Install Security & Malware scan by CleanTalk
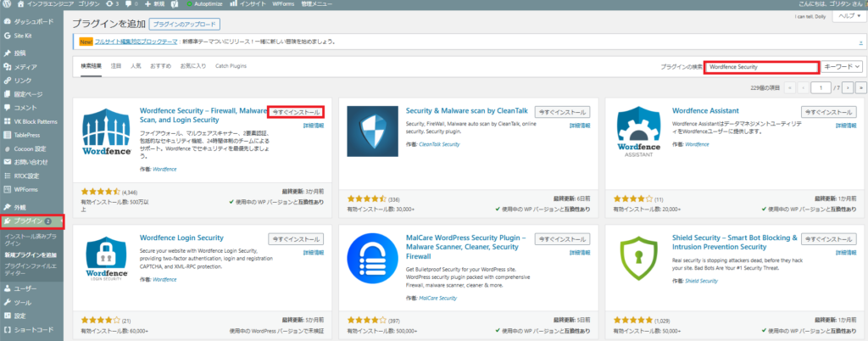Image resolution: width=868 pixels, height=341 pixels. pos(562,111)
